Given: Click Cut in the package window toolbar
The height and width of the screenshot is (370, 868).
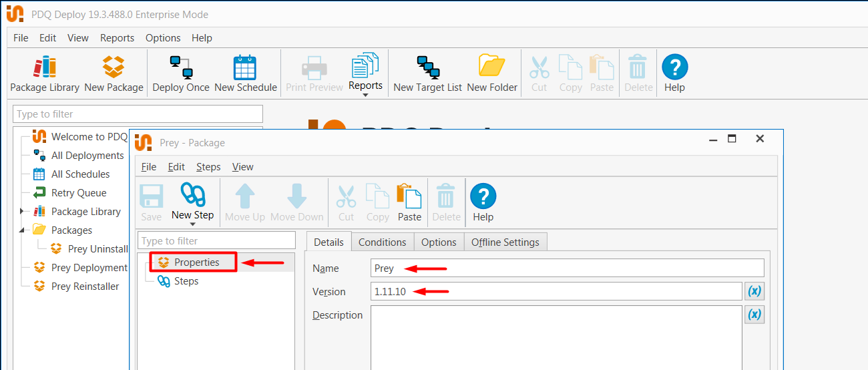Looking at the screenshot, I should pos(346,203).
